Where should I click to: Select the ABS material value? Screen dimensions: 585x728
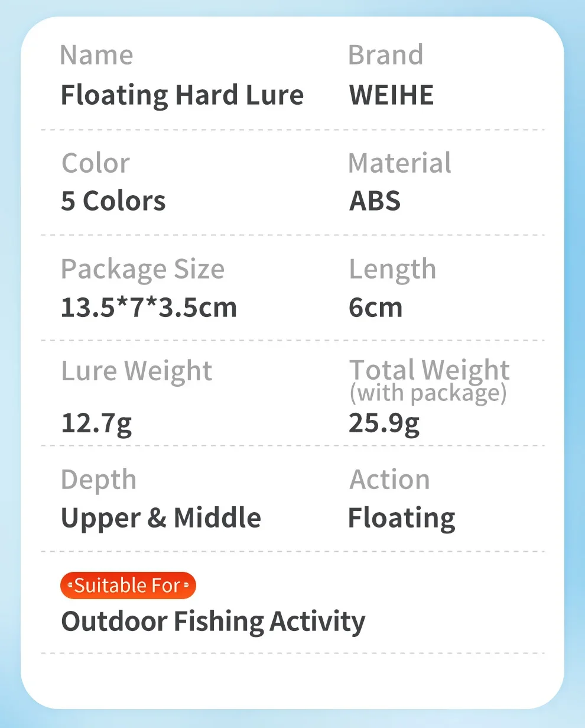point(375,201)
